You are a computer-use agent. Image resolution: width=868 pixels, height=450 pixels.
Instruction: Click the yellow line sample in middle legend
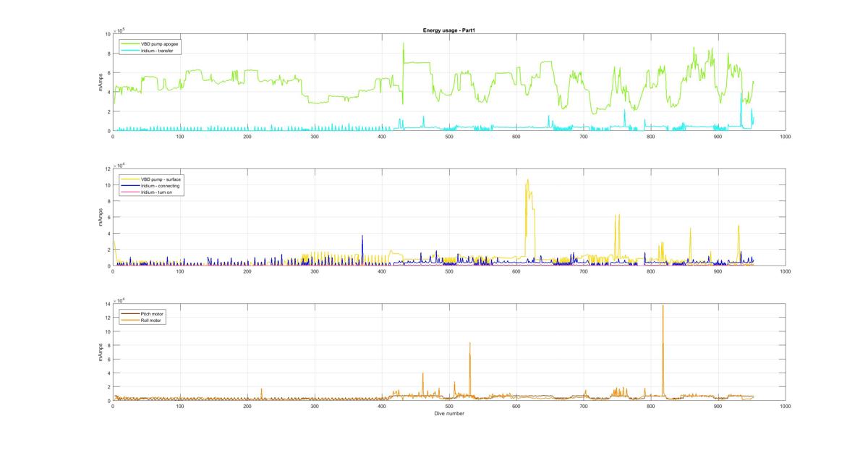pos(130,178)
